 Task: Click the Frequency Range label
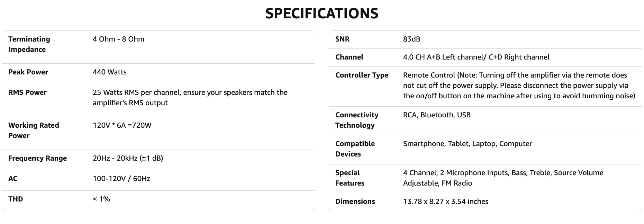click(x=37, y=158)
